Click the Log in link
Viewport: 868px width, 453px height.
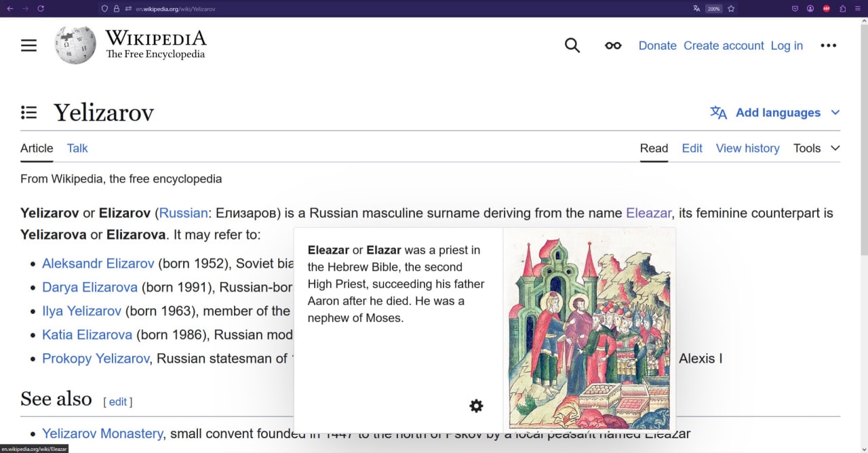pyautogui.click(x=787, y=45)
